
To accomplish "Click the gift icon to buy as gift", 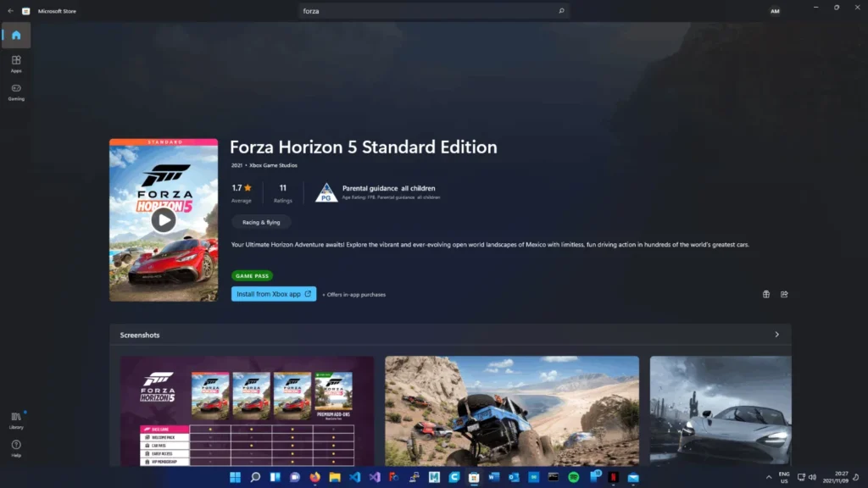I will click(x=766, y=294).
